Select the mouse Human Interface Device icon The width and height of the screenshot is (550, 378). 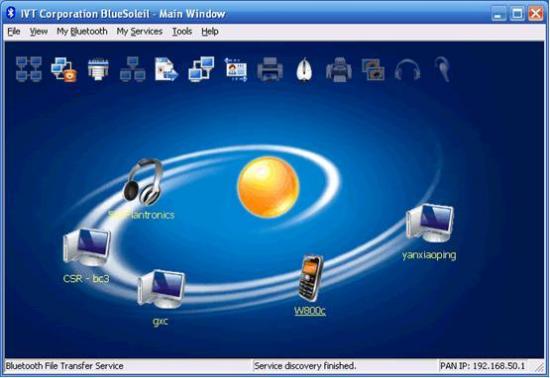[304, 69]
